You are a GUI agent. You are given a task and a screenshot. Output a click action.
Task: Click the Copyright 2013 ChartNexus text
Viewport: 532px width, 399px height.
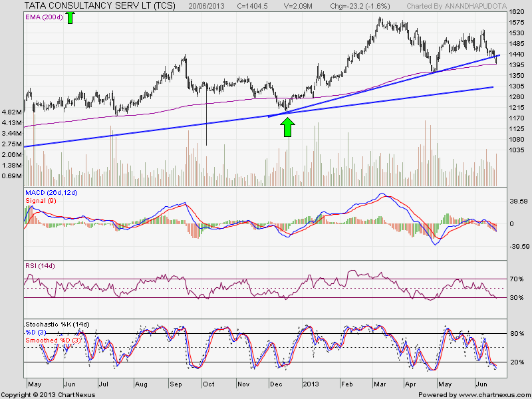coord(48,395)
